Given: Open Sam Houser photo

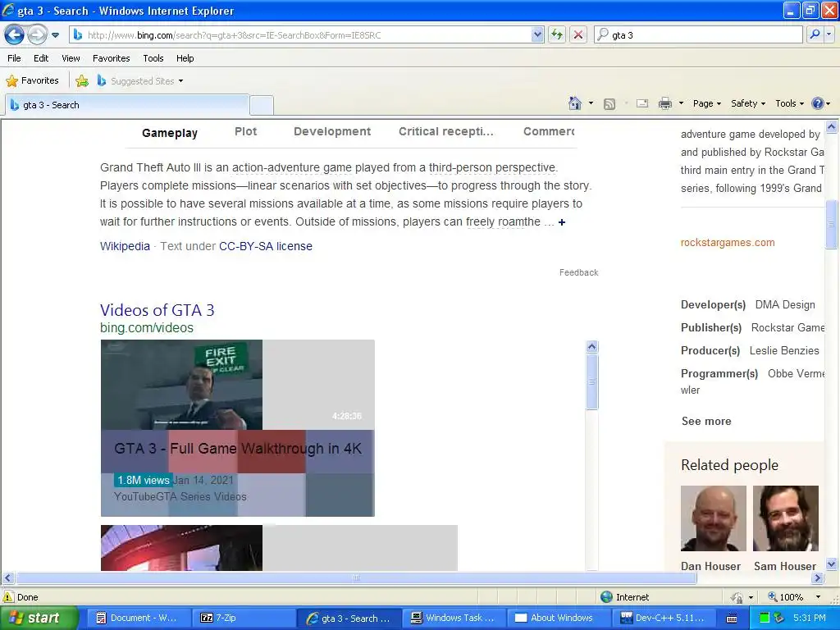Looking at the screenshot, I should pos(785,518).
